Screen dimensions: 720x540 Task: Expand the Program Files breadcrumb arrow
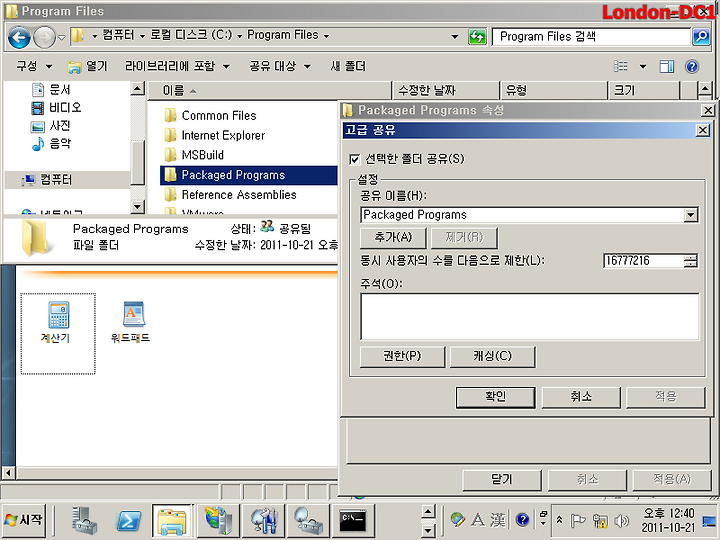[326, 36]
